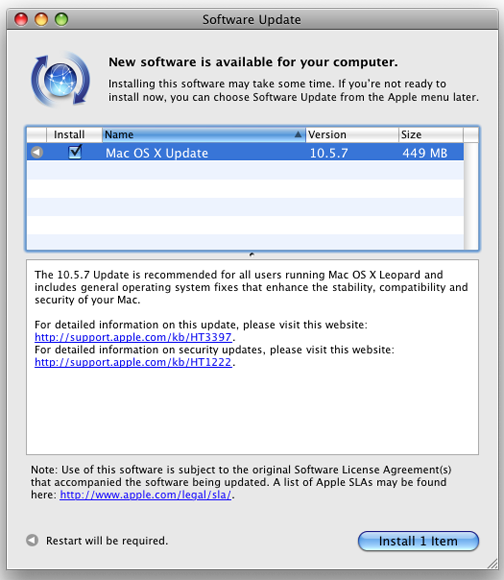The image size is (504, 580).
Task: Click the window resize grip corner
Action: pos(492,563)
